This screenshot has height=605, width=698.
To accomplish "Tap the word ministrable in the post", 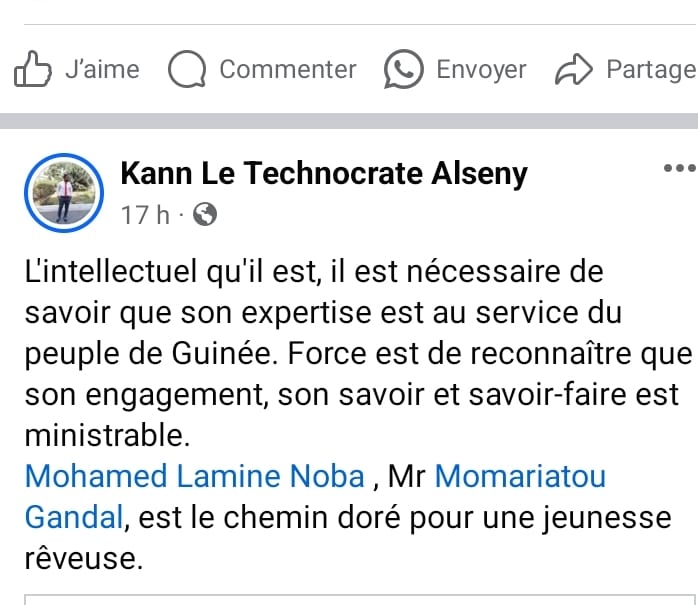I will [104, 435].
